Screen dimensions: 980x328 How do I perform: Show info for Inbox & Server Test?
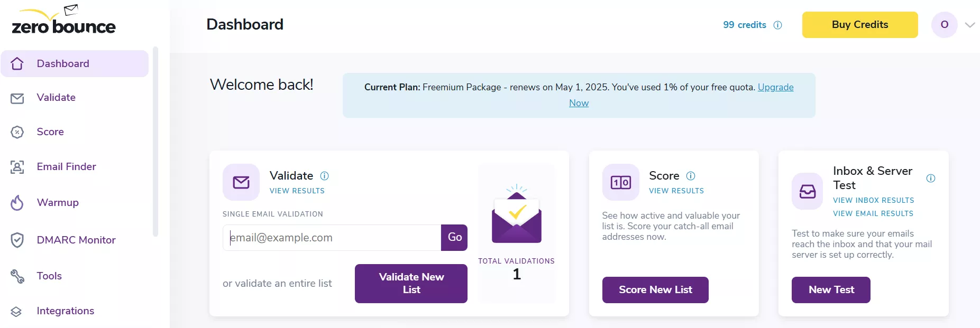931,179
